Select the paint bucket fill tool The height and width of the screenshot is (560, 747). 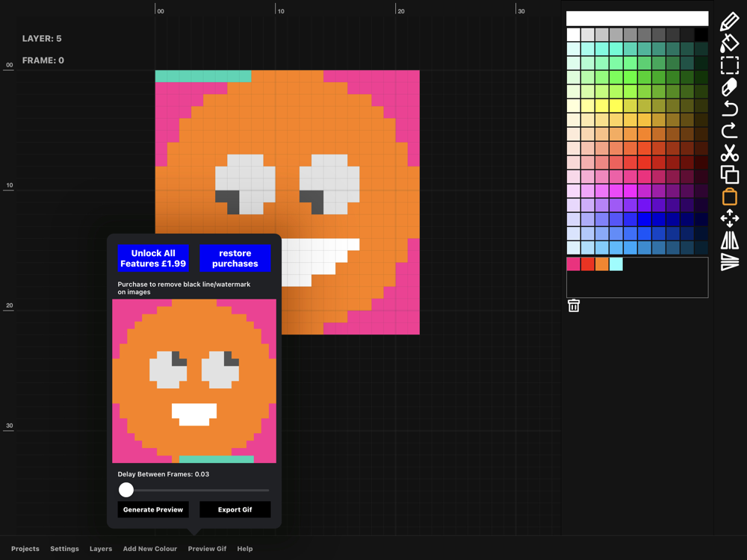[x=729, y=43]
